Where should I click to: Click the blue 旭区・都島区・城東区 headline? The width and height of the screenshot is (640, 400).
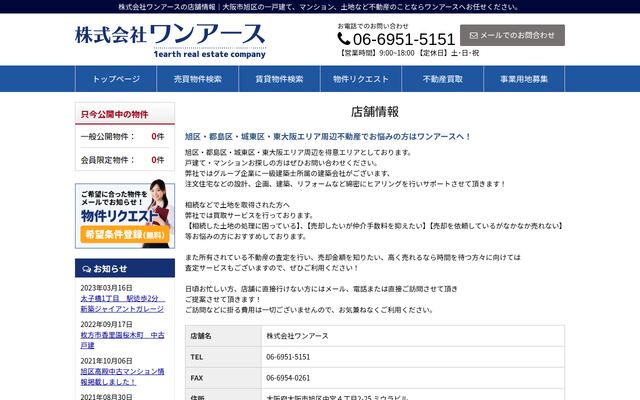pyautogui.click(x=327, y=136)
